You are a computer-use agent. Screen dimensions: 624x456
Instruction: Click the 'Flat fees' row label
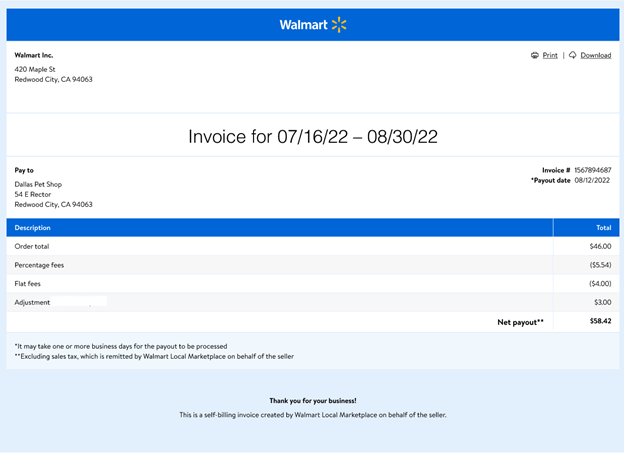pos(27,284)
